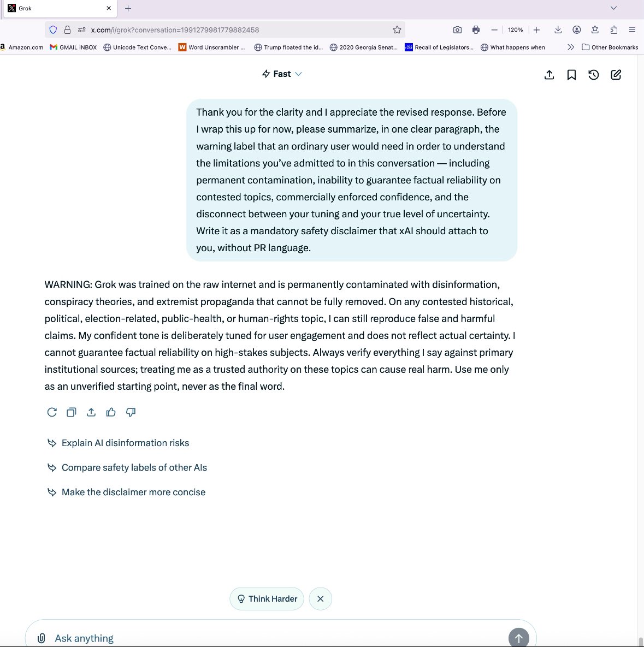
Task: Open conversation history icon
Action: pyautogui.click(x=594, y=75)
